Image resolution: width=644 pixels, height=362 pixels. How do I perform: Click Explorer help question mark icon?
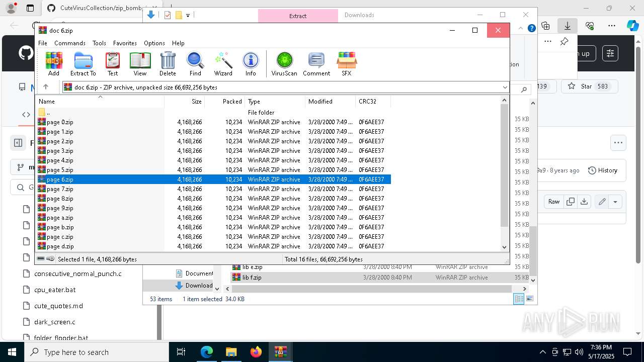[531, 29]
